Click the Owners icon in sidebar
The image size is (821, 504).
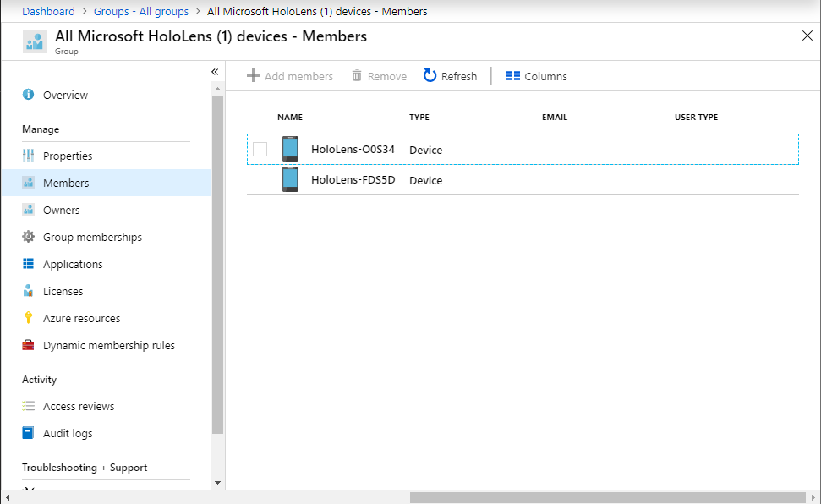(x=28, y=210)
